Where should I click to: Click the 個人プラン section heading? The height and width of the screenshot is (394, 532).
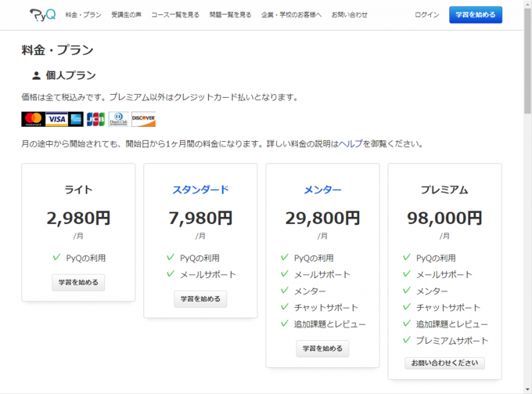coord(71,75)
